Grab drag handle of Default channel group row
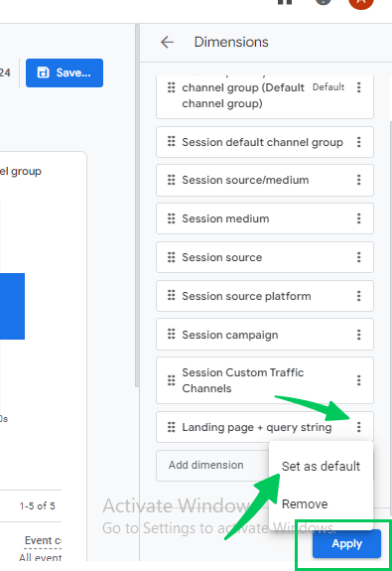The width and height of the screenshot is (392, 571). coord(171,87)
